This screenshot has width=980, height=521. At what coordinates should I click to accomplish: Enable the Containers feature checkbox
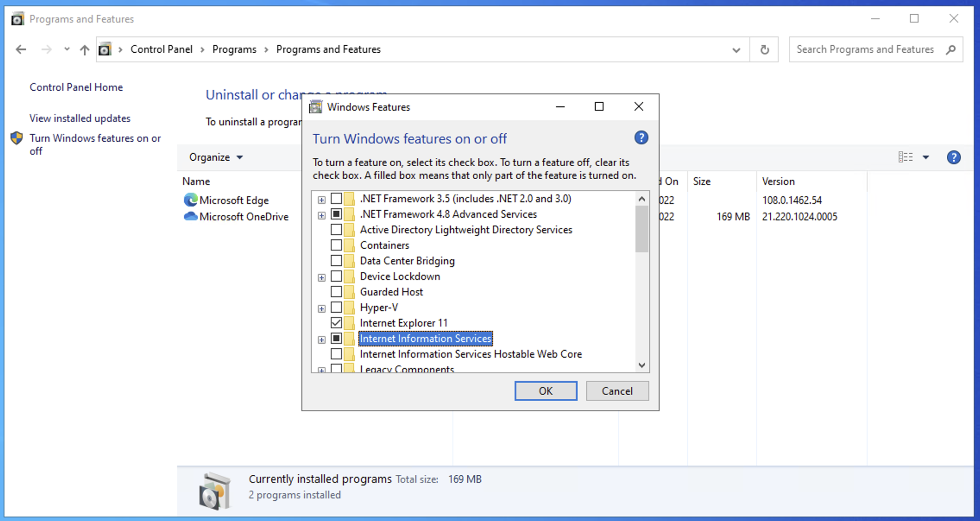click(336, 245)
